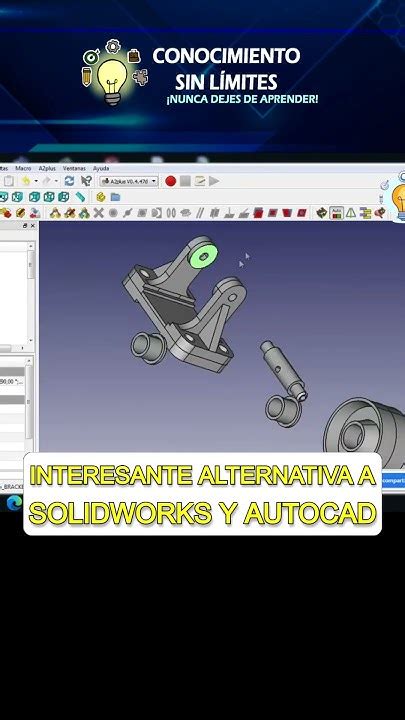Open the macros dialog notepad icon

pos(200,181)
